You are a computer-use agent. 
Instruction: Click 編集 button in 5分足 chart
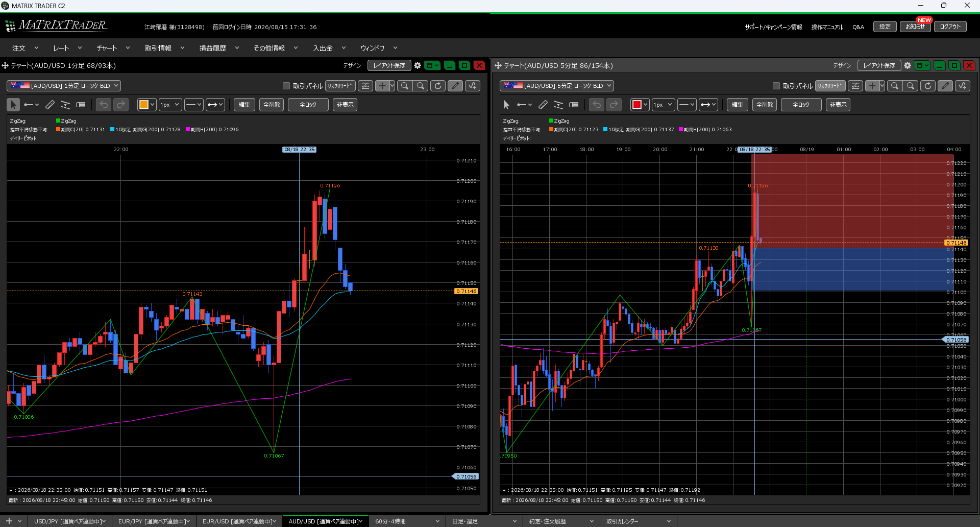point(738,105)
